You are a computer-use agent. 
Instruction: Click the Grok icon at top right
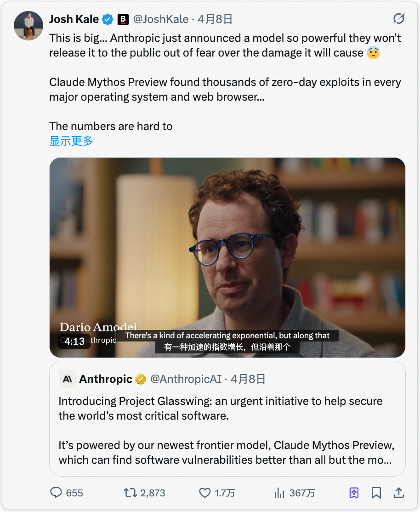pos(398,19)
